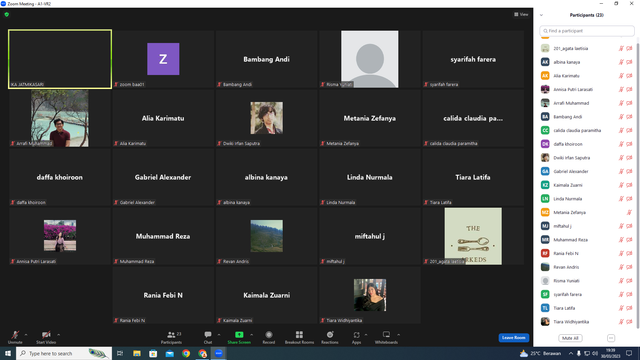Select Risma Yuniati in participants list
This screenshot has height=360, width=640.
[587, 281]
